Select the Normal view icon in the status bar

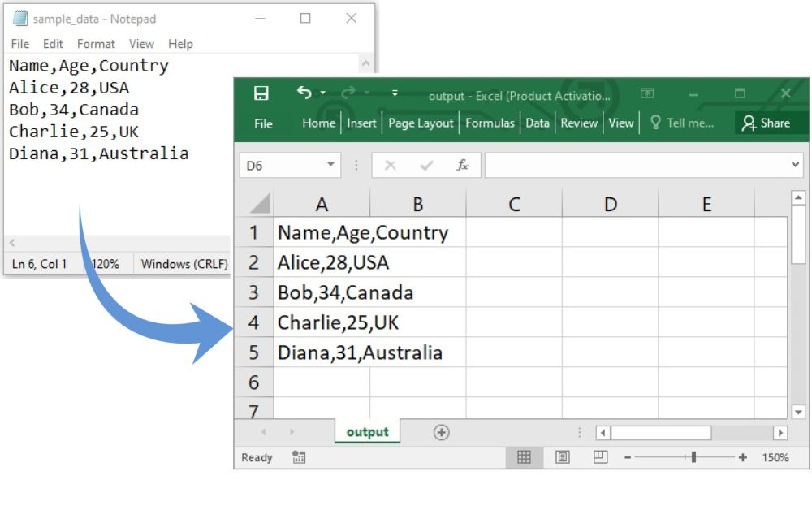[525, 456]
